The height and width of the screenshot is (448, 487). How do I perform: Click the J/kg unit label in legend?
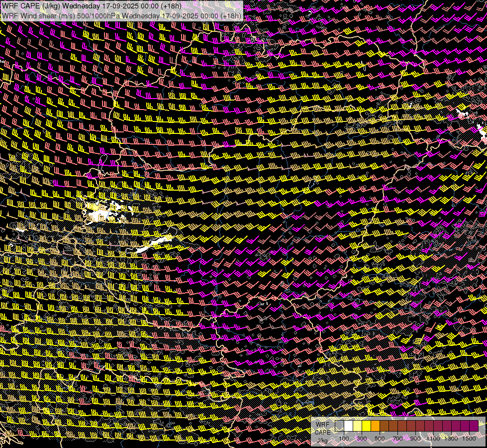[x=322, y=441]
